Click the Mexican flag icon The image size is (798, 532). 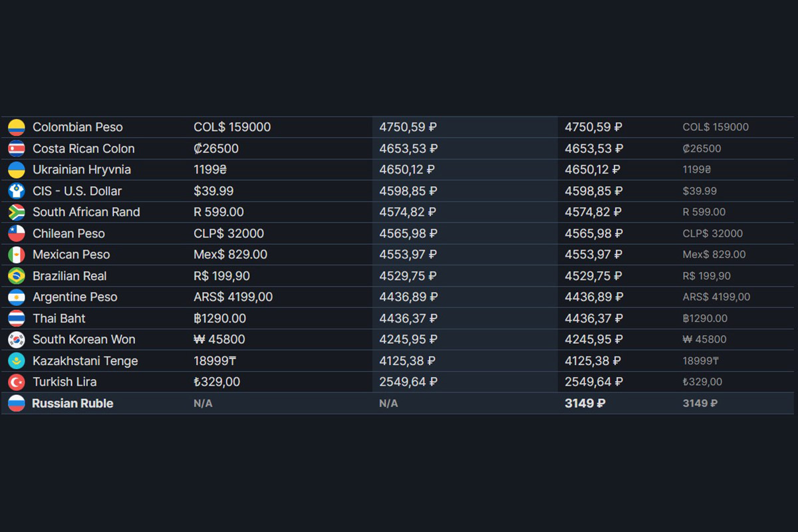(x=17, y=255)
